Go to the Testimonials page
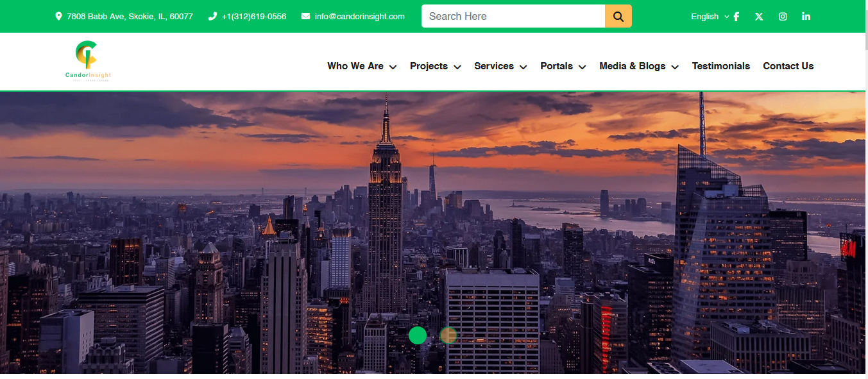868x379 pixels. (721, 66)
